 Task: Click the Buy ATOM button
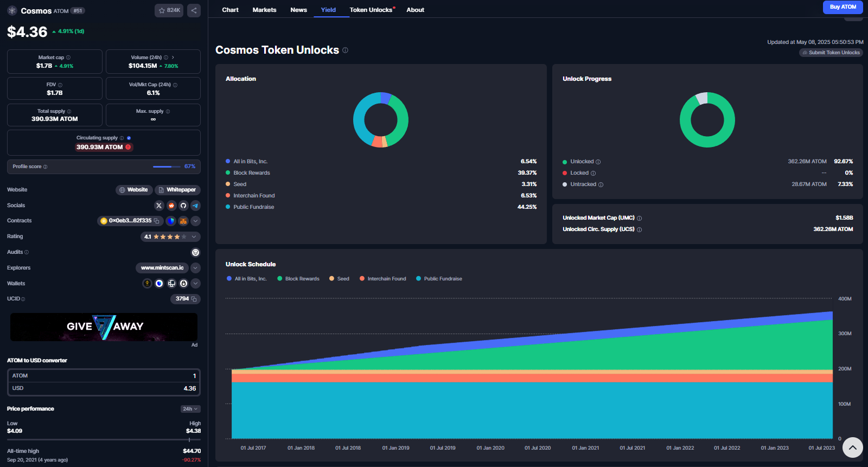(843, 7)
